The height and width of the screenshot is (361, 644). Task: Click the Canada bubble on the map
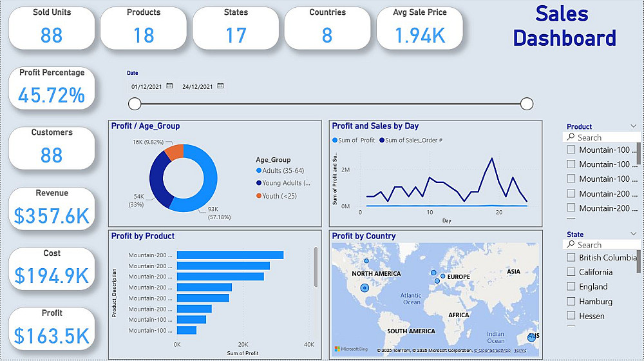tap(366, 261)
